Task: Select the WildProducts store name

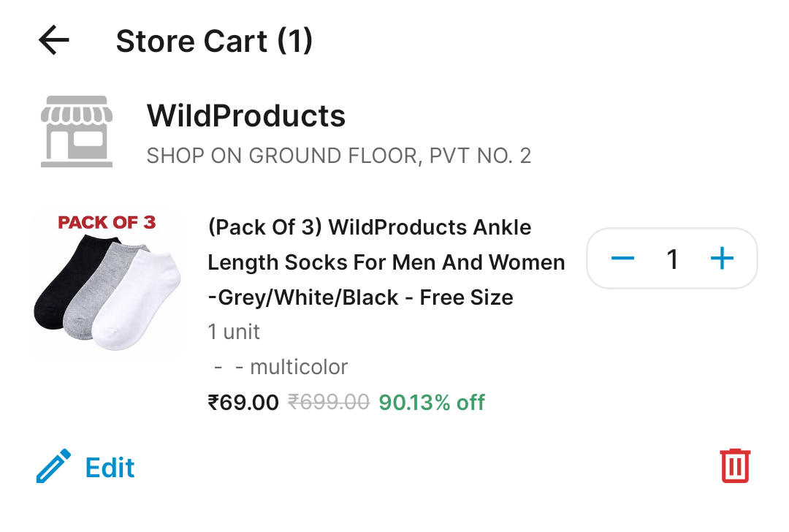Action: click(x=245, y=115)
